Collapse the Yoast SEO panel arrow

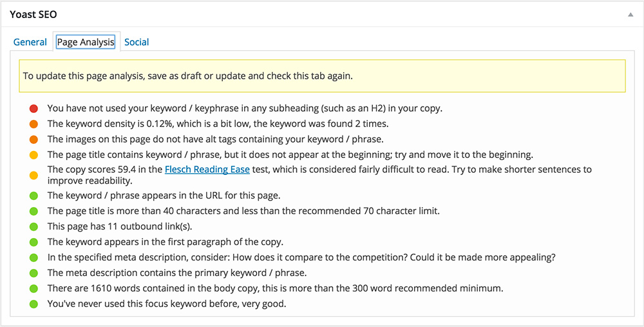tap(630, 15)
